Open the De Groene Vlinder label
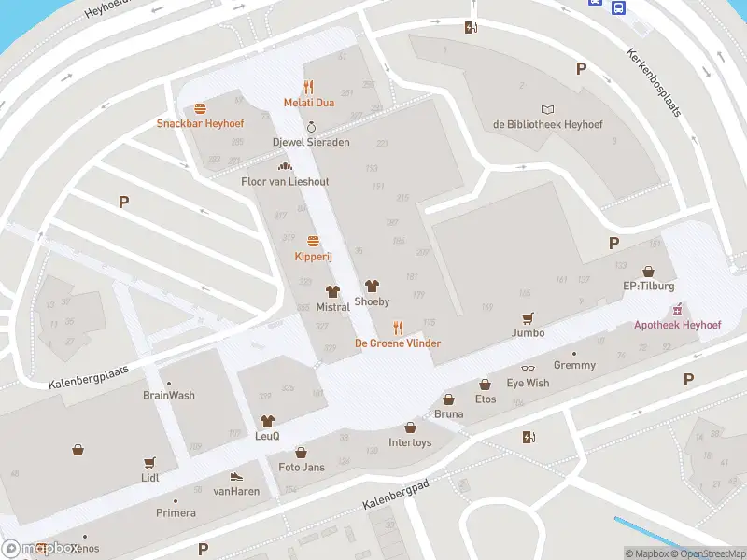 (398, 343)
